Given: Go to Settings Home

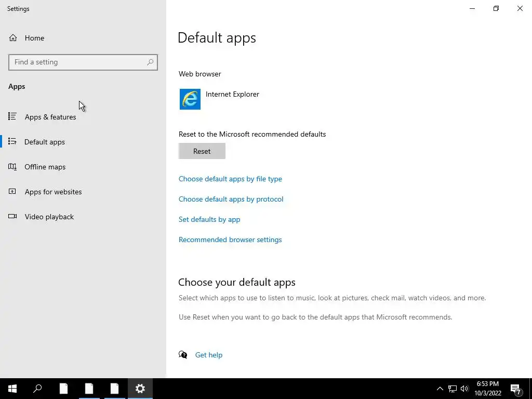Looking at the screenshot, I should [x=26, y=38].
